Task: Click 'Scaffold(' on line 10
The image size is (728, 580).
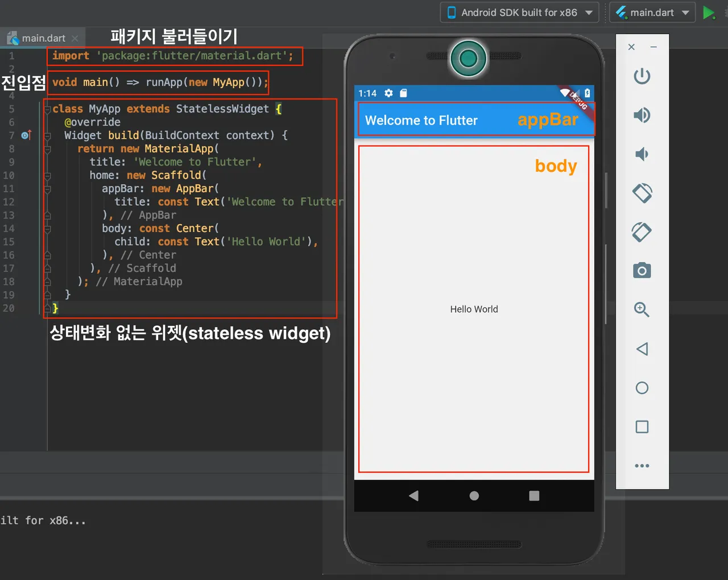Action: click(179, 175)
